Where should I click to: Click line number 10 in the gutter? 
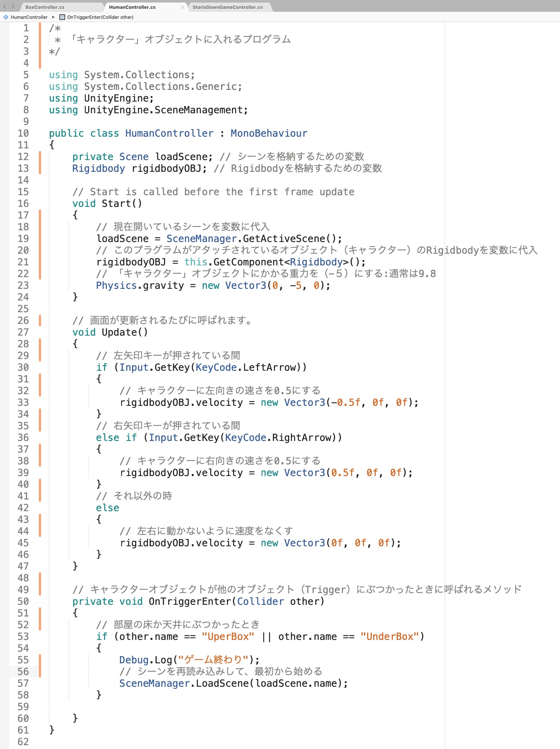(x=23, y=133)
